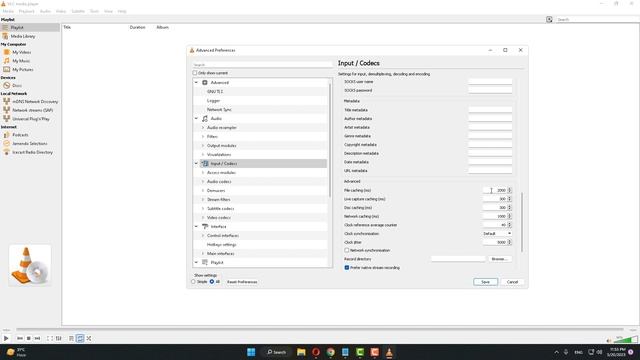Viewport: 640px width, 360px height.
Task: Click the Next media button
Action: (37, 338)
